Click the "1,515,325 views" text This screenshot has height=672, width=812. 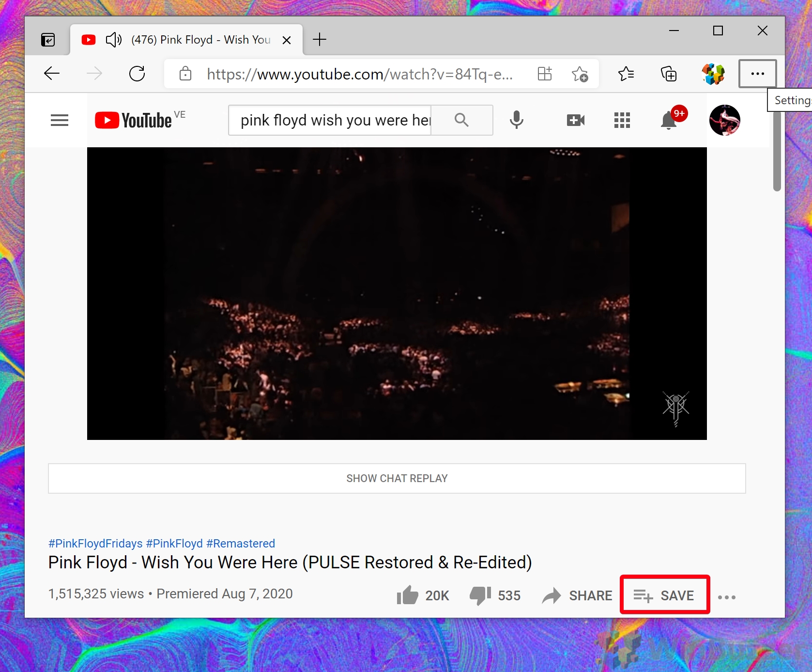[x=96, y=594]
